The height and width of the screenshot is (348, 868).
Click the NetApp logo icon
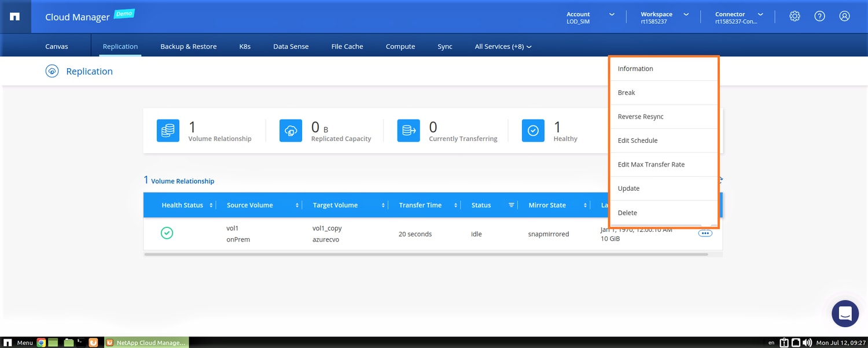(15, 16)
